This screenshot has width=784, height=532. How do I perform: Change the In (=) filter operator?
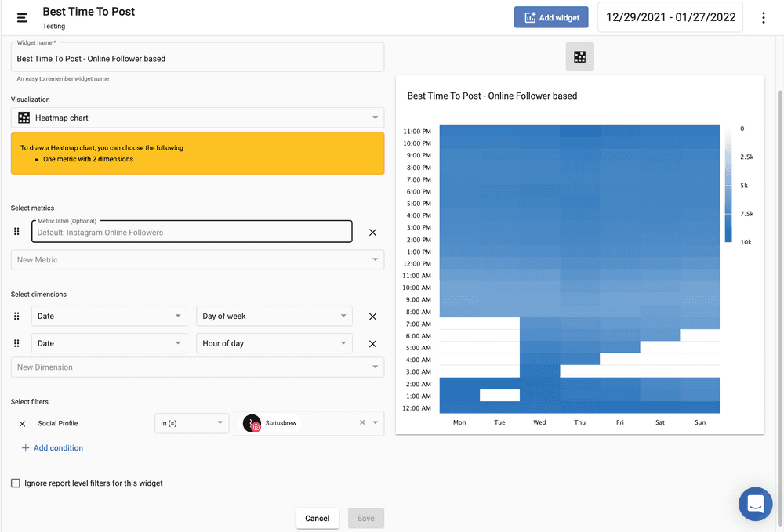click(x=192, y=423)
